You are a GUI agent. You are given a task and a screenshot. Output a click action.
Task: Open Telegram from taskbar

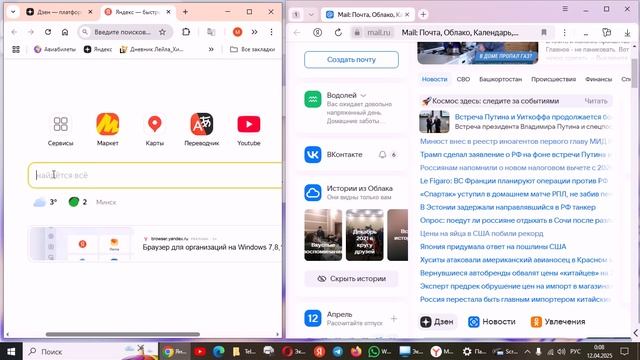338,351
